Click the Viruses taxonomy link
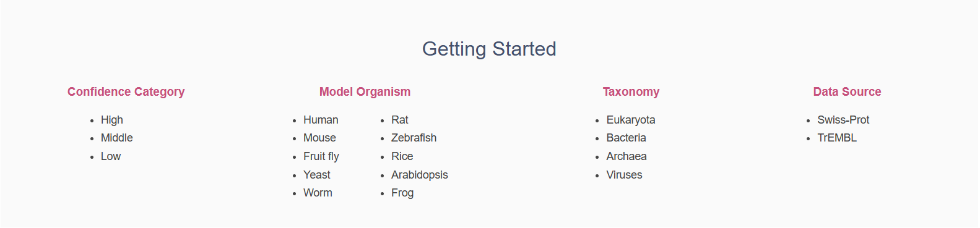This screenshot has height=228, width=980. click(x=625, y=175)
